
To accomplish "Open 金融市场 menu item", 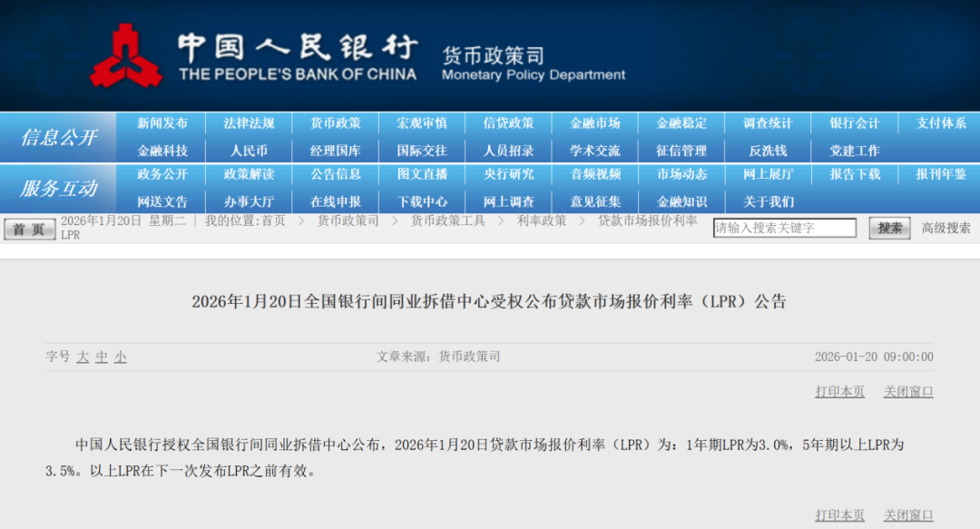I will coord(595,123).
